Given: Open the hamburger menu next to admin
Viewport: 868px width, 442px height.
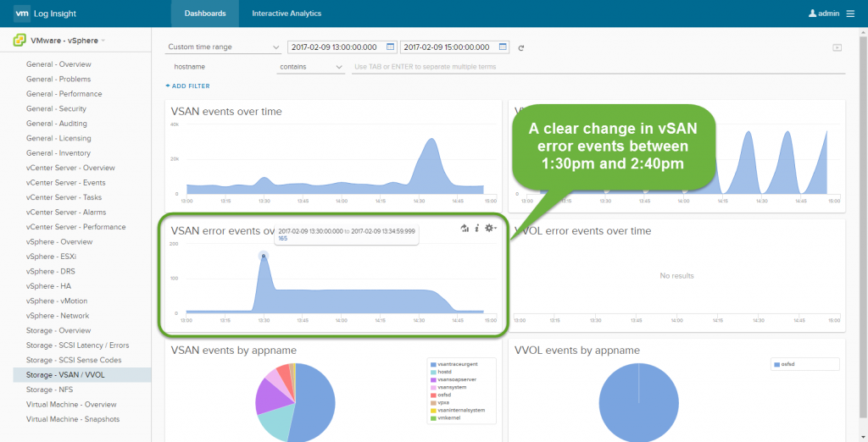Looking at the screenshot, I should click(850, 14).
